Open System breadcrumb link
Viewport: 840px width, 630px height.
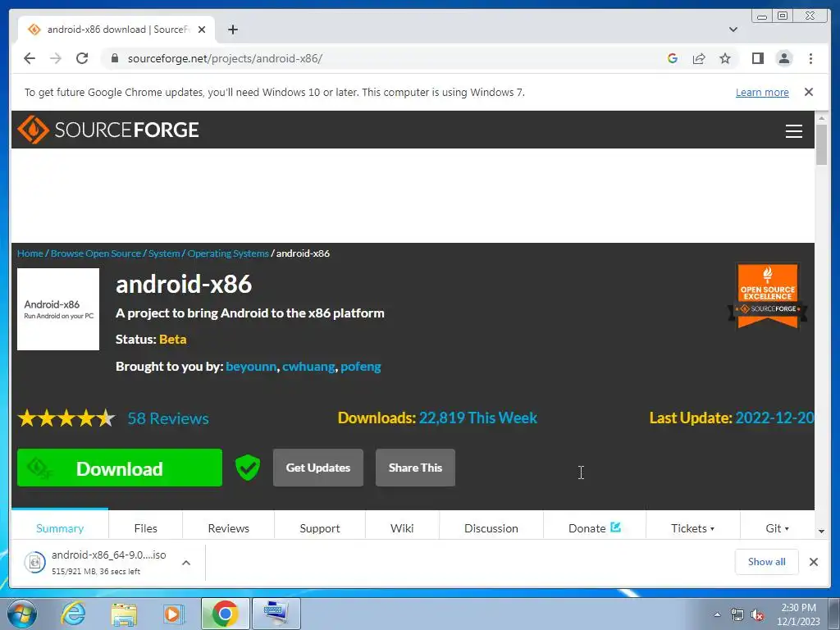(164, 253)
